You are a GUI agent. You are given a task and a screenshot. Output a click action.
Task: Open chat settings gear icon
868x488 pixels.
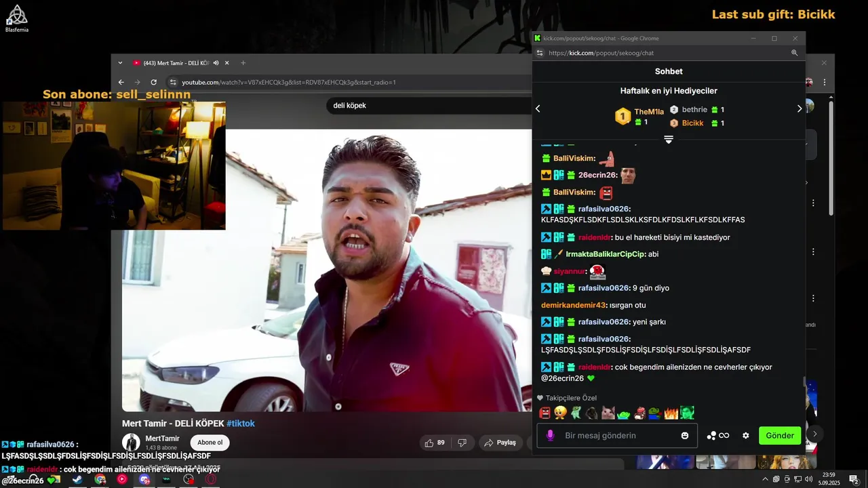pos(746,435)
